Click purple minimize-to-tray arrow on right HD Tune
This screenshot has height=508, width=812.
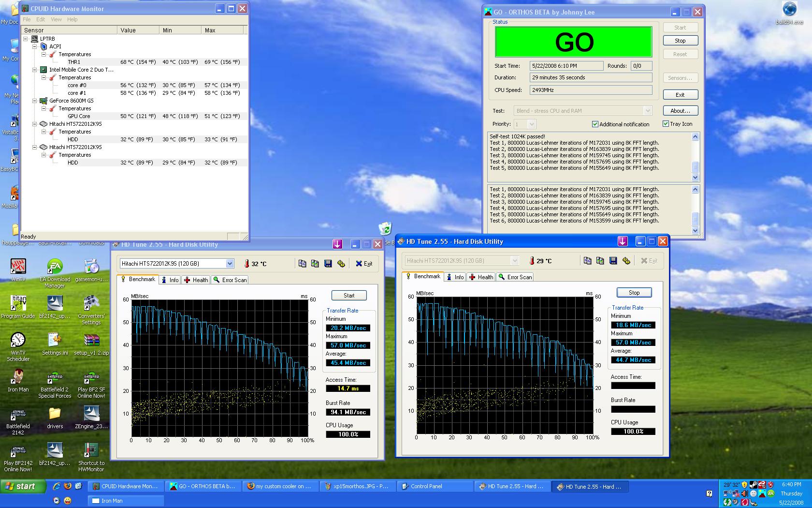pos(623,241)
